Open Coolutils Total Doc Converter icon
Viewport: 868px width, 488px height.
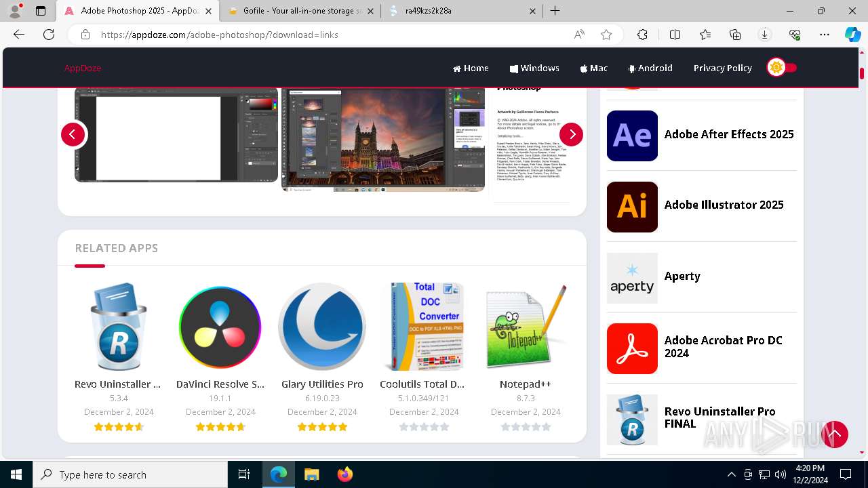pyautogui.click(x=424, y=327)
